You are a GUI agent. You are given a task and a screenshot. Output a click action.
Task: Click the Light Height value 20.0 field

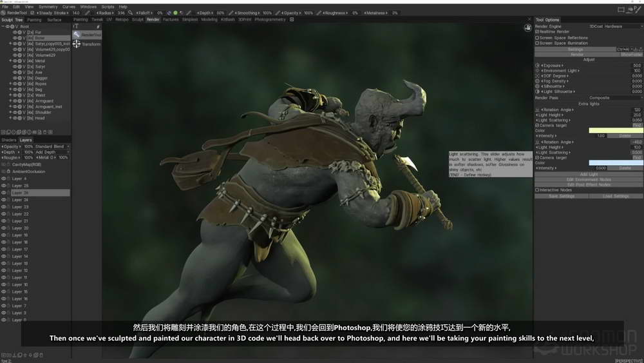click(637, 115)
